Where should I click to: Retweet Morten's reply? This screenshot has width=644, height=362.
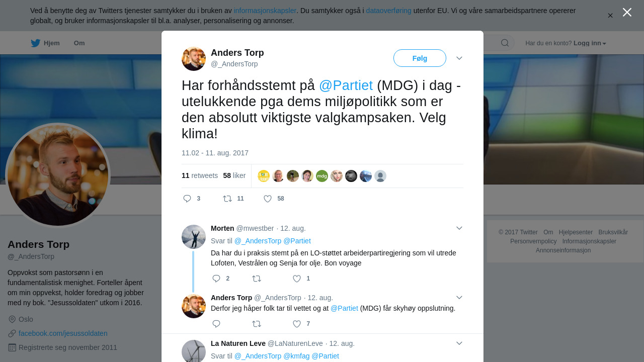[x=257, y=279]
